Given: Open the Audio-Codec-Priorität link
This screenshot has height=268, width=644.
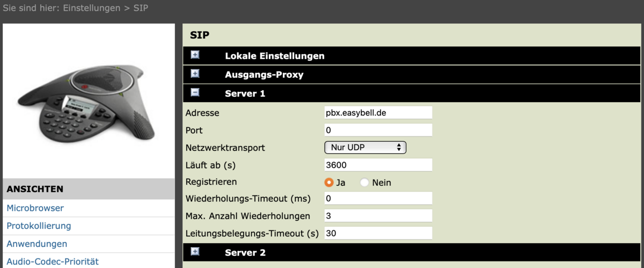Looking at the screenshot, I should 52,262.
